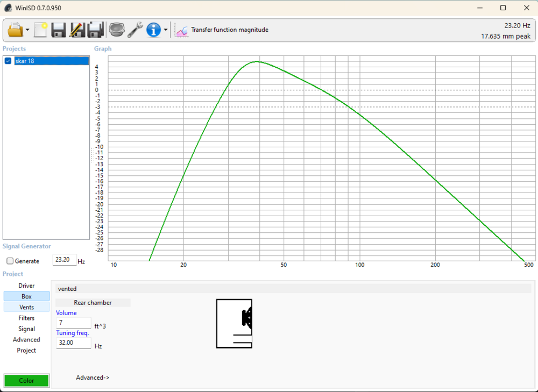Create a new project with blank page icon
The image size is (538, 392).
[40, 30]
